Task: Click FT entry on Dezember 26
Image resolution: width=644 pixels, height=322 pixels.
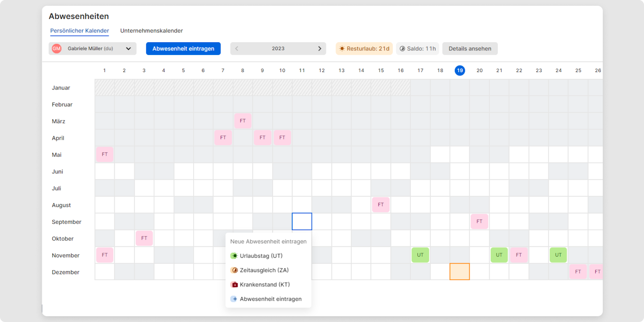Action: tap(597, 272)
